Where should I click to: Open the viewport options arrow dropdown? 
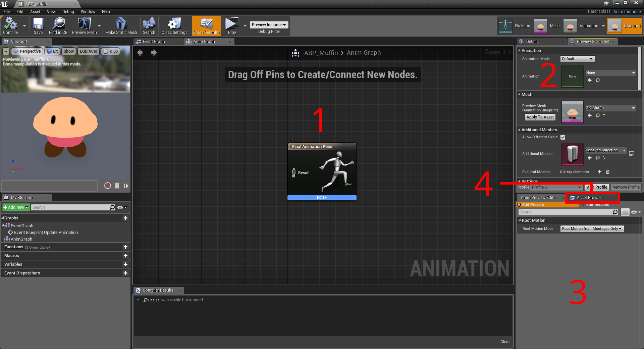[x=6, y=51]
